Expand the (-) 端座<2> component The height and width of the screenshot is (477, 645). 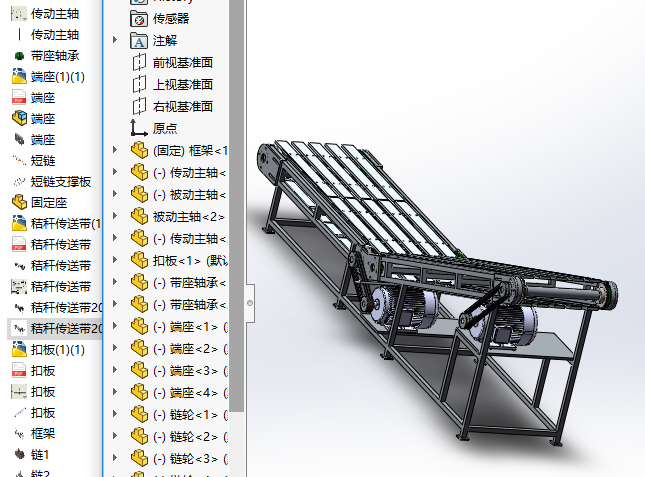pyautogui.click(x=115, y=349)
